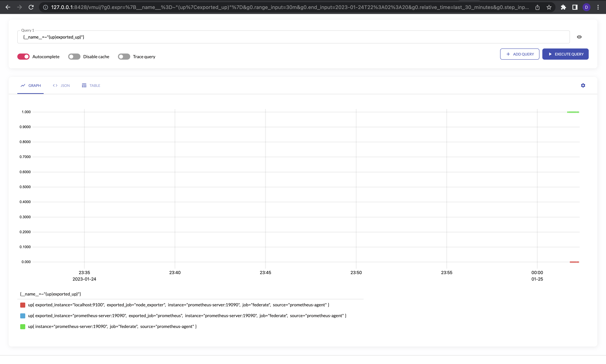Open graph settings with the gear icon
The image size is (606, 364).
583,85
